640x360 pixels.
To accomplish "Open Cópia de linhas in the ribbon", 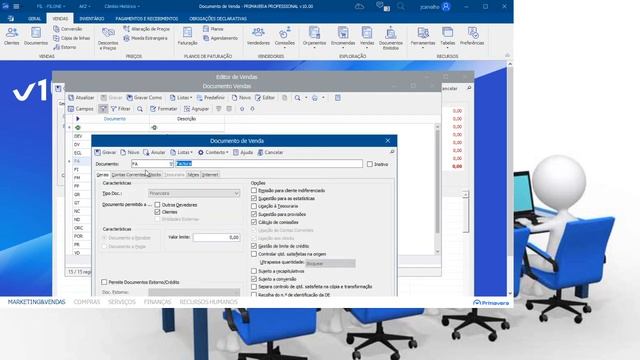I will coord(71,38).
